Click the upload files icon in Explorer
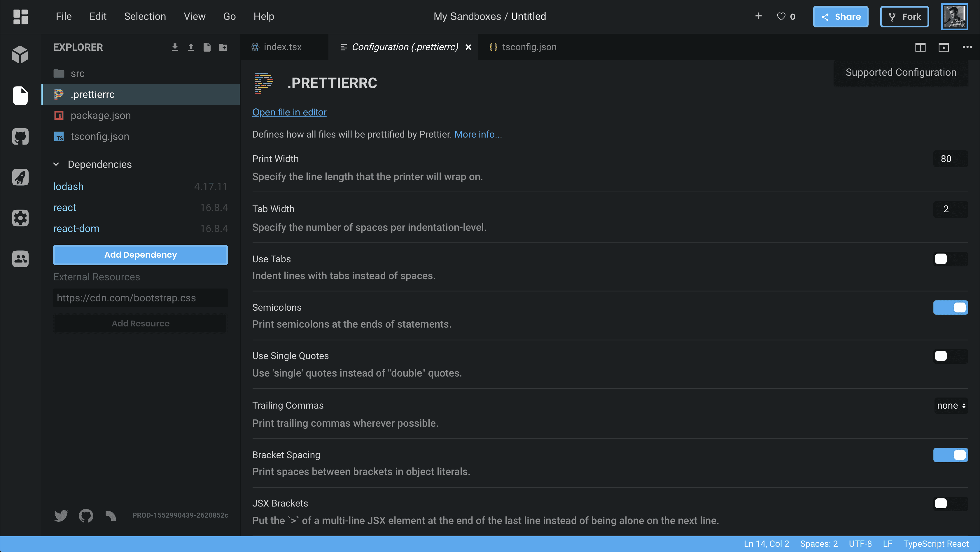 (x=191, y=47)
